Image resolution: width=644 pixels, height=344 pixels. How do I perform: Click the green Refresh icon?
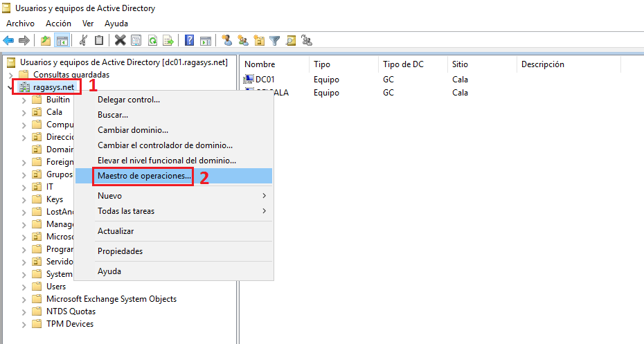(152, 40)
